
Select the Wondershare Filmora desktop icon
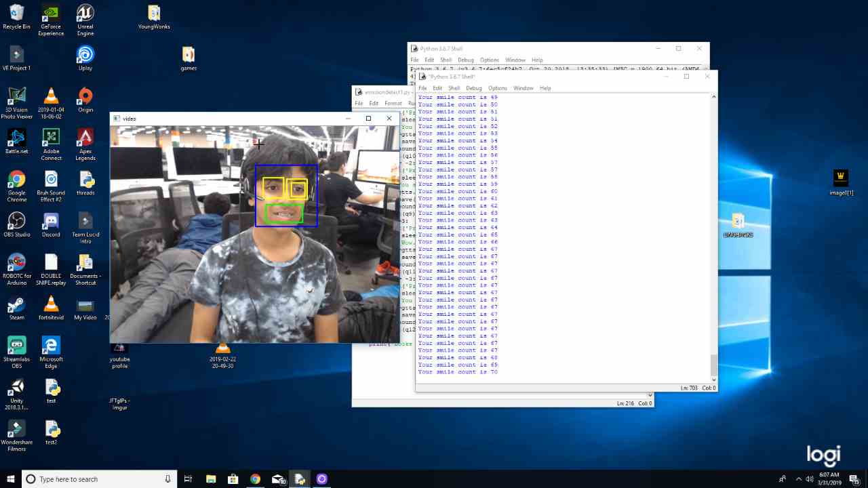[16, 436]
